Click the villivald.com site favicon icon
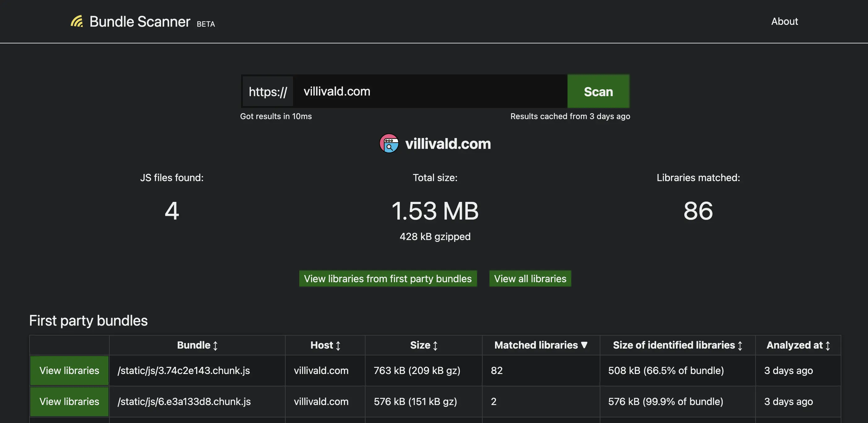 [x=389, y=144]
